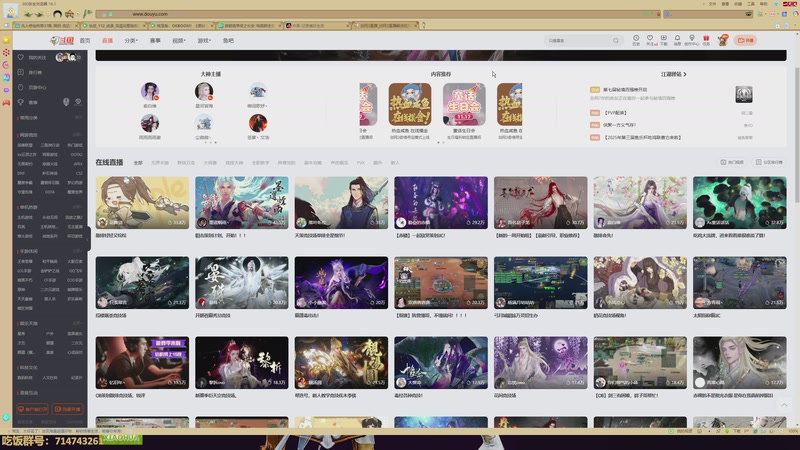Open the trophy events item in the sidebar
This screenshot has height=450, width=800.
tap(28, 102)
